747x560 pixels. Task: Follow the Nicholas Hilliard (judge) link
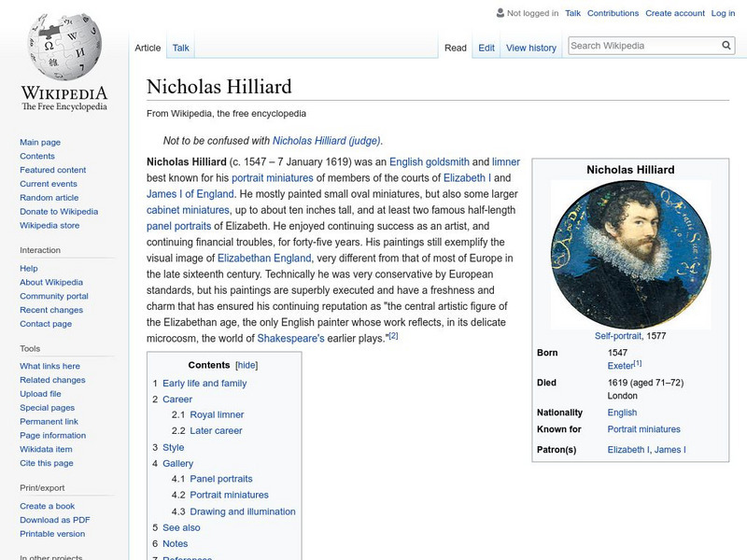pyautogui.click(x=326, y=141)
